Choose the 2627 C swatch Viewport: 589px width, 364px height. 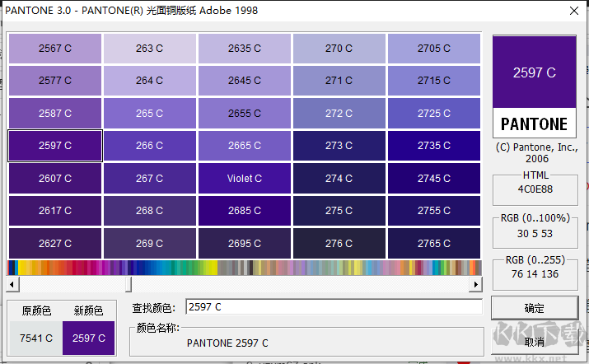point(55,244)
